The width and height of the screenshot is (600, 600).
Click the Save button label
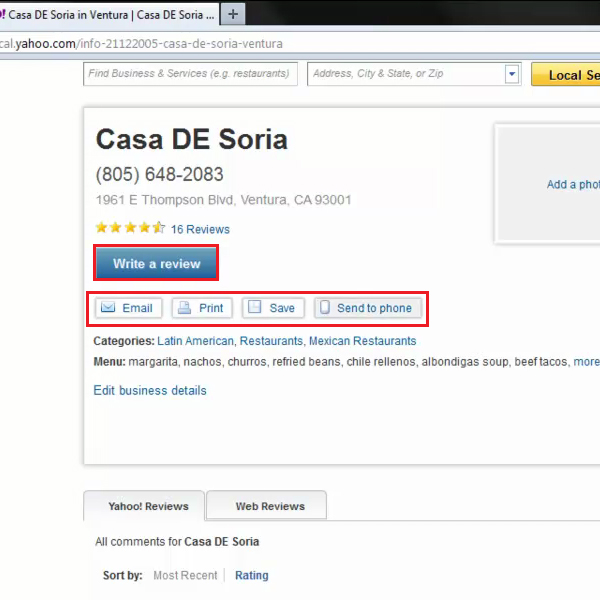click(x=282, y=308)
